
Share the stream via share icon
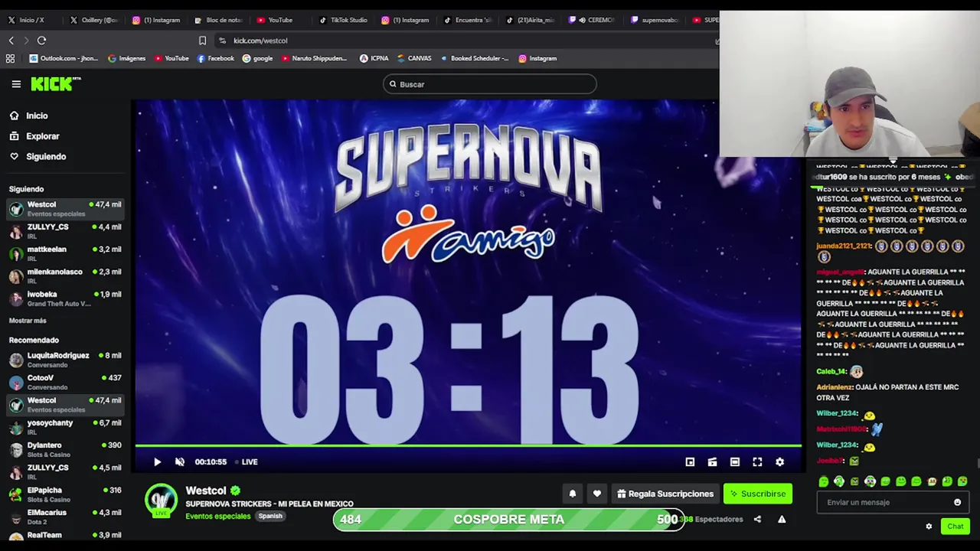click(757, 519)
